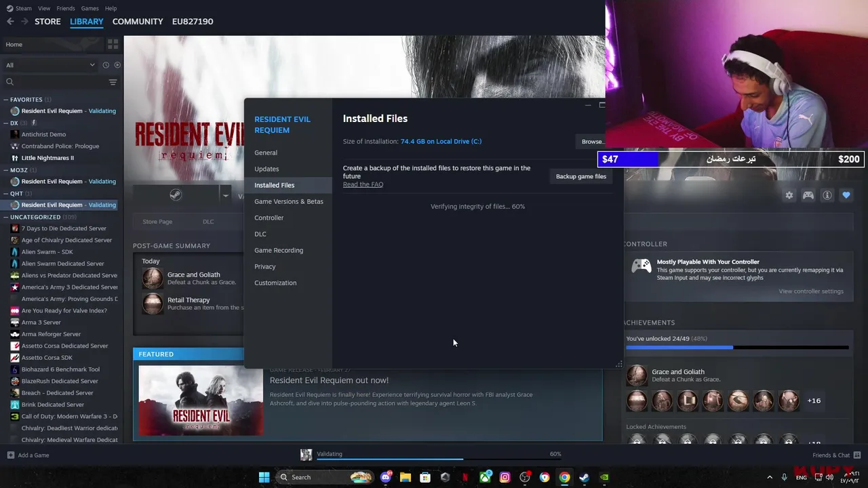Image resolution: width=868 pixels, height=488 pixels.
Task: Click the library sidebar search field
Action: [56, 82]
